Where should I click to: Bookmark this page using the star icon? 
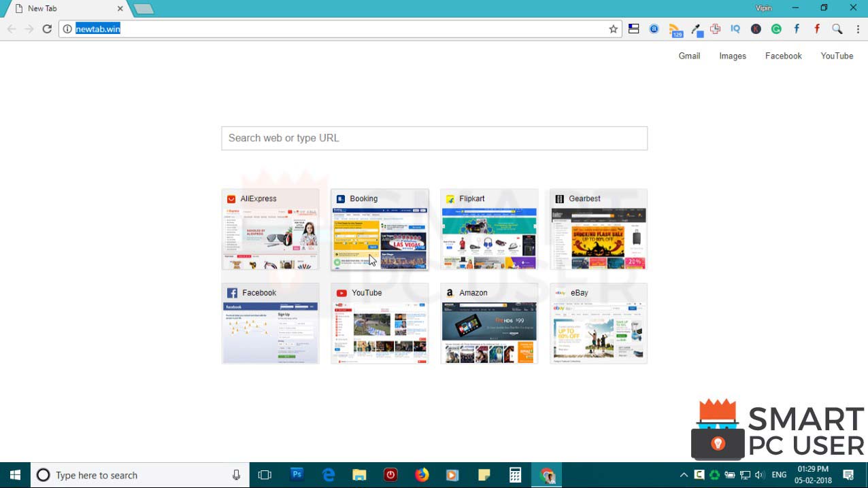(612, 29)
